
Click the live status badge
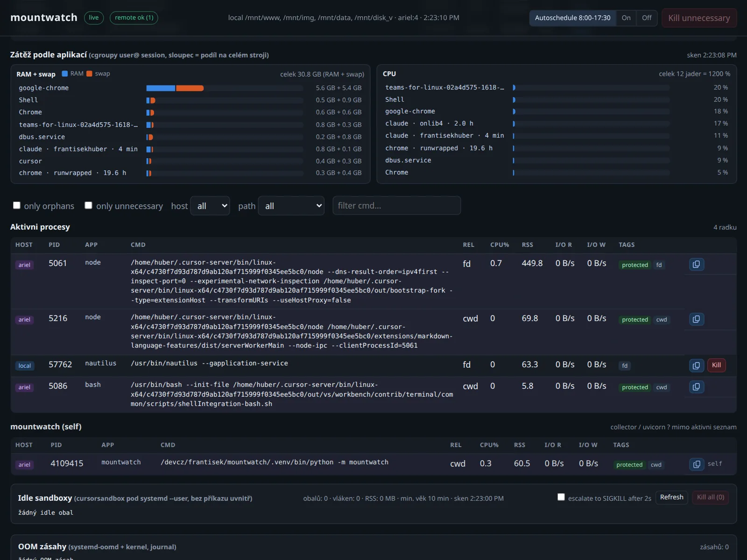pyautogui.click(x=94, y=18)
